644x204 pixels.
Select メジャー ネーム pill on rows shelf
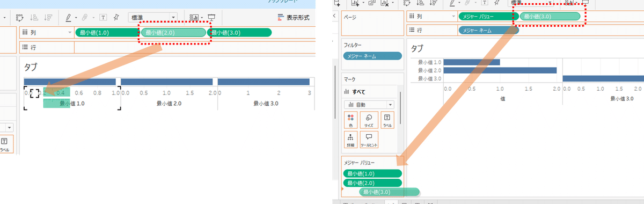click(489, 30)
